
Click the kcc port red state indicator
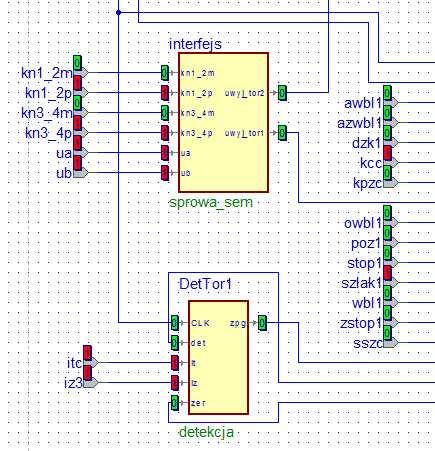[x=387, y=153]
